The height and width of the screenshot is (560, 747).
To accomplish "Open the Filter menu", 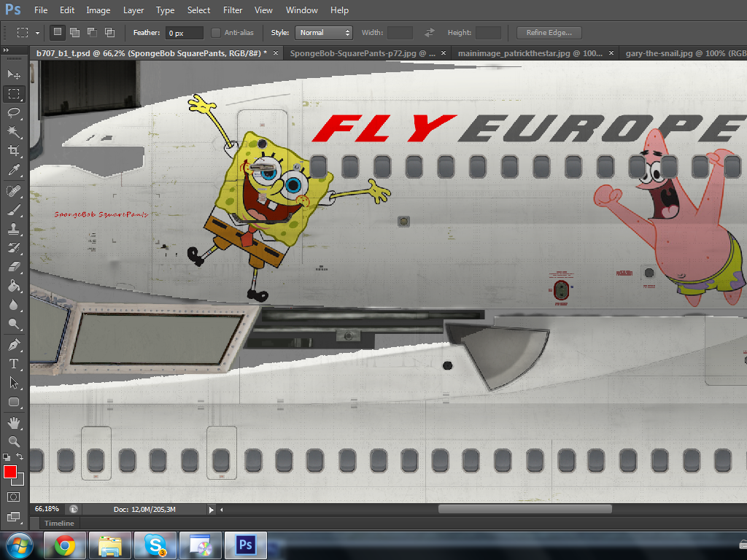I will tap(233, 10).
